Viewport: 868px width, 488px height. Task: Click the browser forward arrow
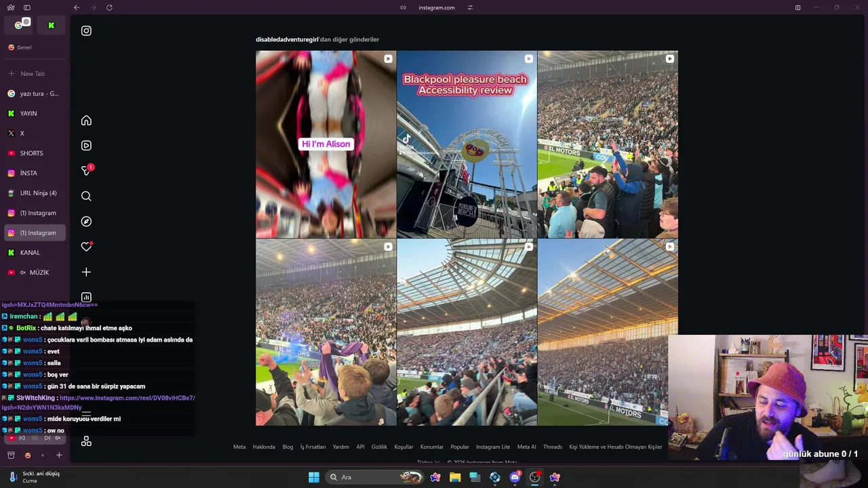[x=93, y=7]
